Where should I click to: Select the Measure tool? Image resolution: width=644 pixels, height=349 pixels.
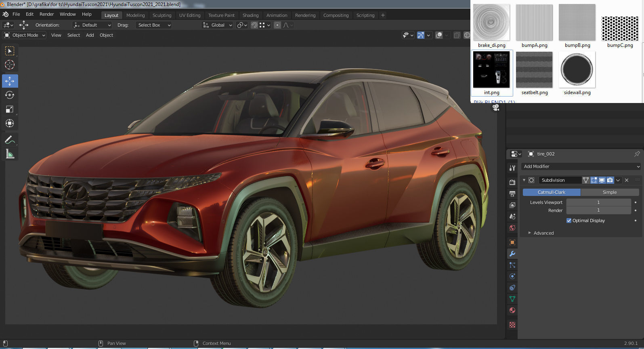click(10, 154)
